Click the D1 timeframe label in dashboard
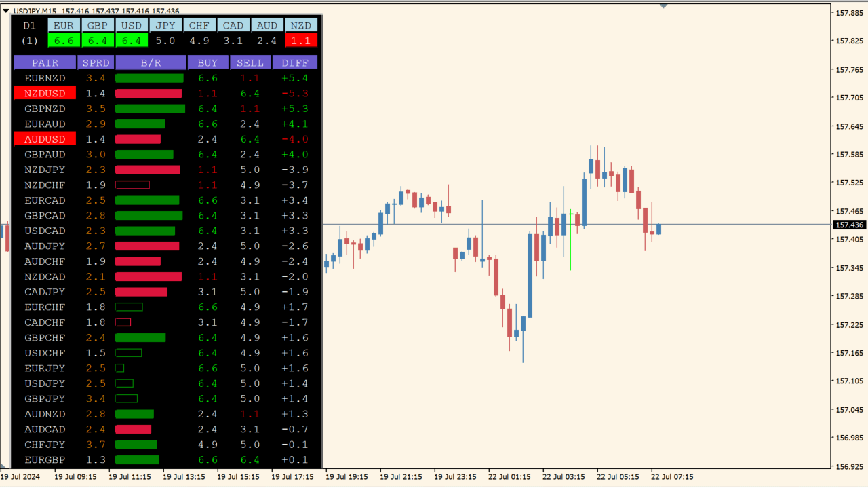 pyautogui.click(x=29, y=26)
